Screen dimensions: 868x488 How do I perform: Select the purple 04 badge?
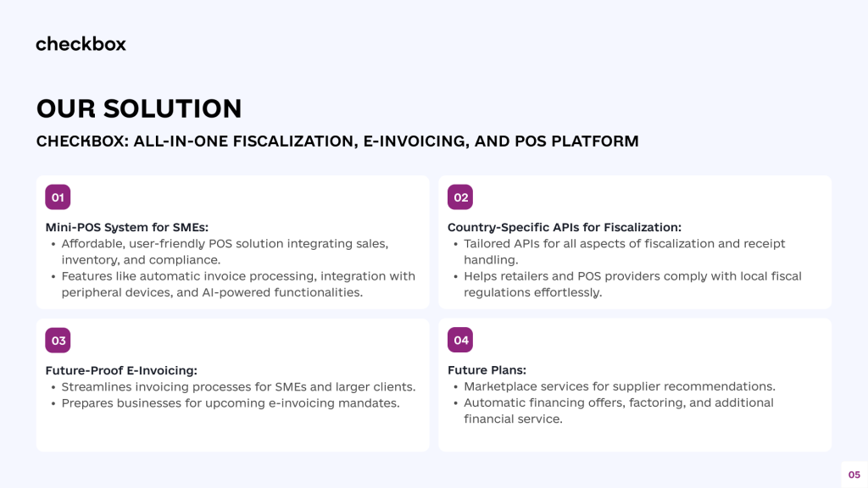click(x=460, y=341)
